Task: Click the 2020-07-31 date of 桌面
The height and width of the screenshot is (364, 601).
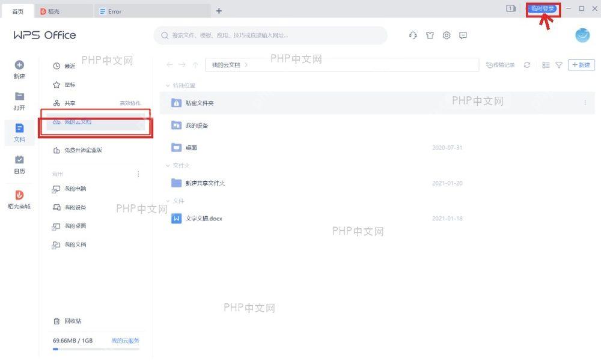Action: 447,148
